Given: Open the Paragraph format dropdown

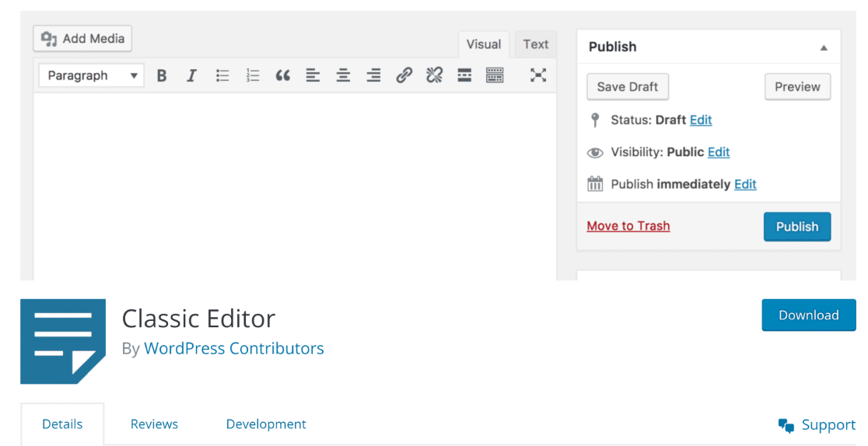Looking at the screenshot, I should coord(91,75).
